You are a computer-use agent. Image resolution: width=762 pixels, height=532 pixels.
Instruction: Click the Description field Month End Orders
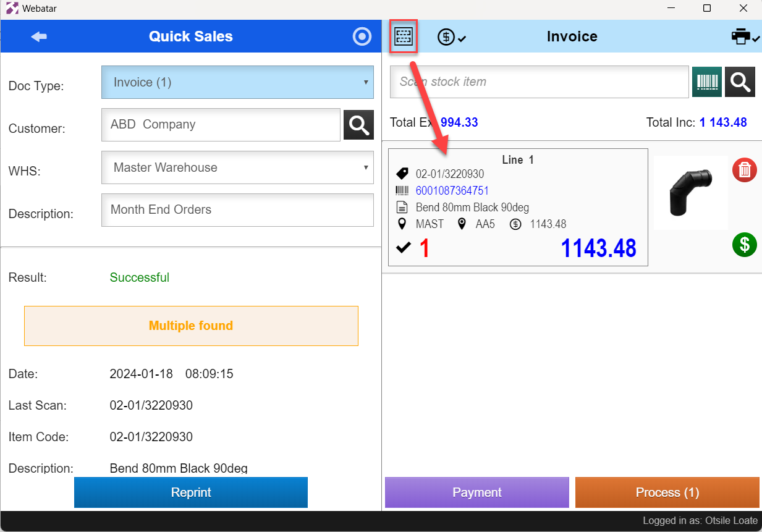click(x=237, y=210)
